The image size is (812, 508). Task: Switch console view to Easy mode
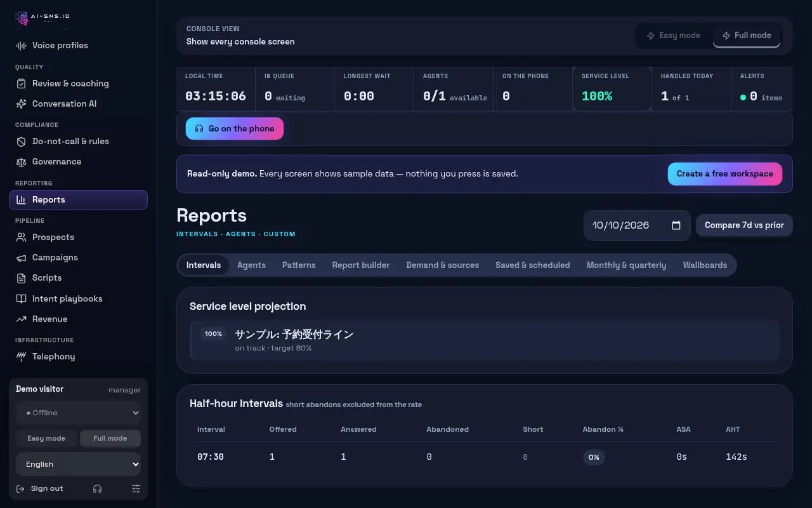click(x=674, y=36)
